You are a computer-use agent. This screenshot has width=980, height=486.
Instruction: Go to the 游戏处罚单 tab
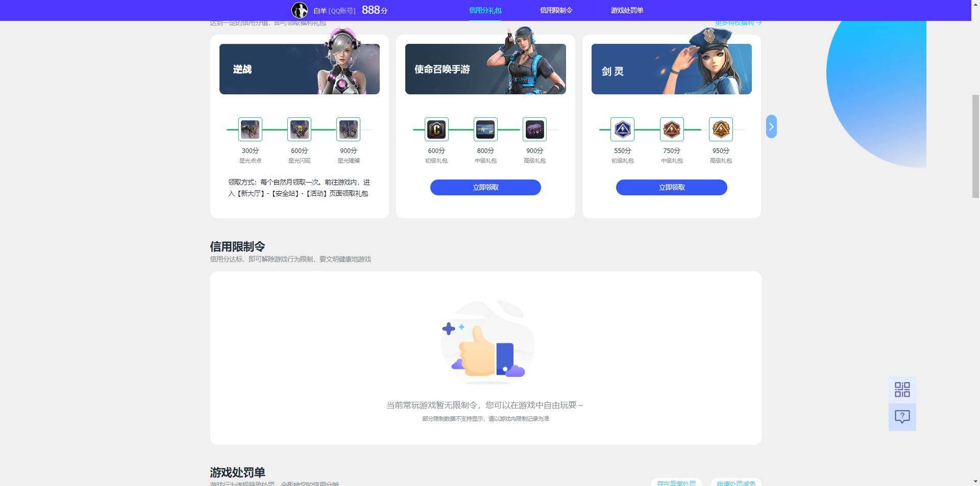coord(627,10)
